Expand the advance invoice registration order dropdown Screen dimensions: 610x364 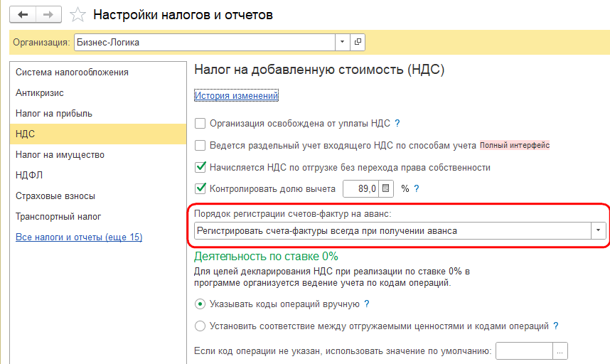pyautogui.click(x=599, y=230)
